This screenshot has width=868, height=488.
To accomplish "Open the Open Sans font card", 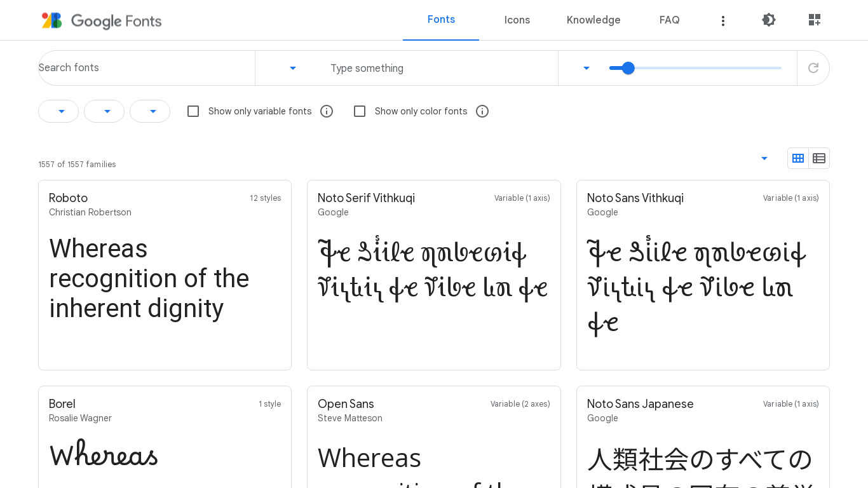I will pos(434,437).
